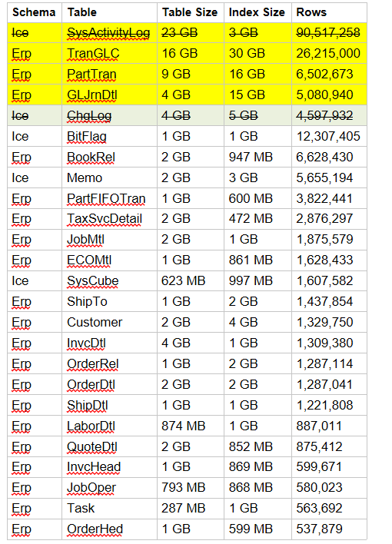Click the OrderHed row count 537,879
The height and width of the screenshot is (544, 392).
click(x=319, y=529)
